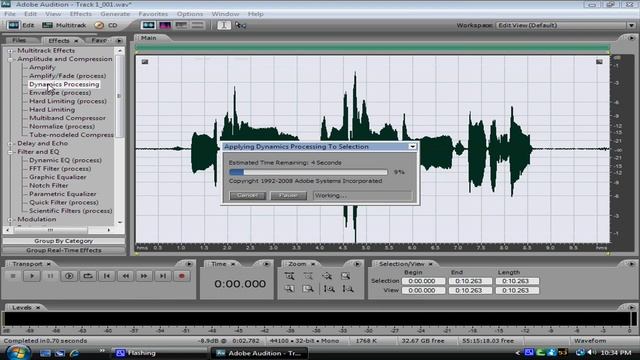The height and width of the screenshot is (360, 640).
Task: Zoom out vertically icon
Action: pos(348,289)
